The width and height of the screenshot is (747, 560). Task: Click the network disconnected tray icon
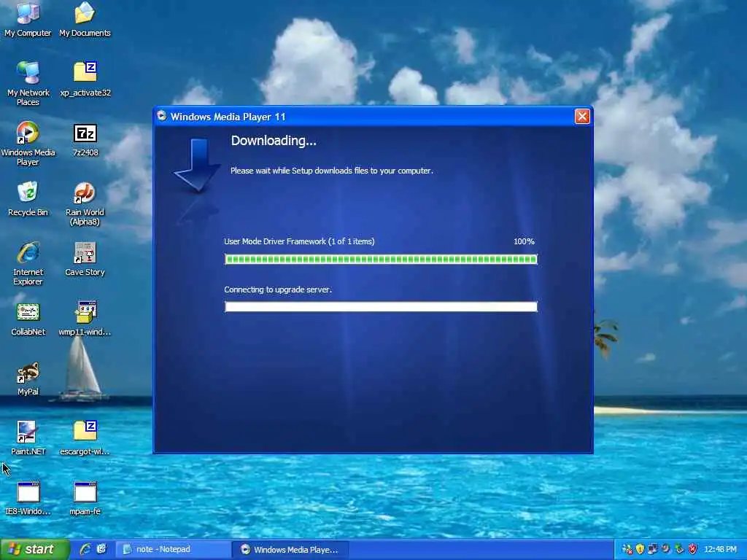[x=627, y=550]
